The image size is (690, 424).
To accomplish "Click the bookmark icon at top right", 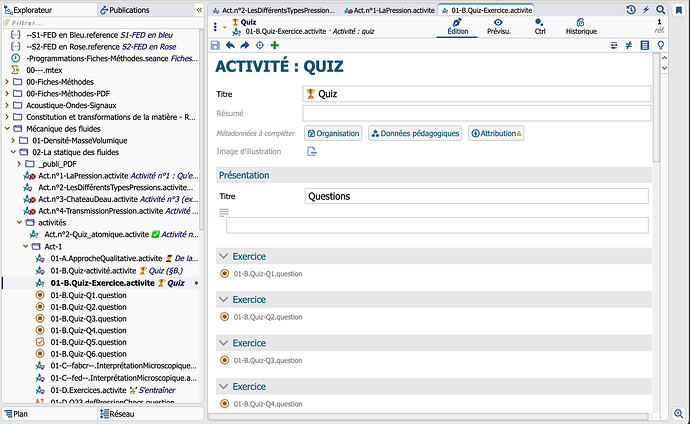I will tap(679, 10).
